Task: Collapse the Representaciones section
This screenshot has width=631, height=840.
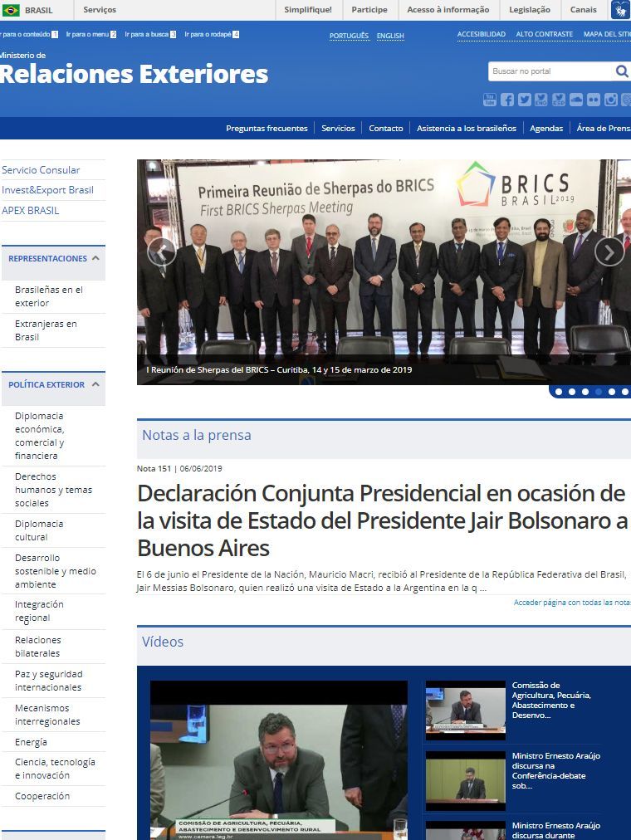Action: pyautogui.click(x=95, y=258)
